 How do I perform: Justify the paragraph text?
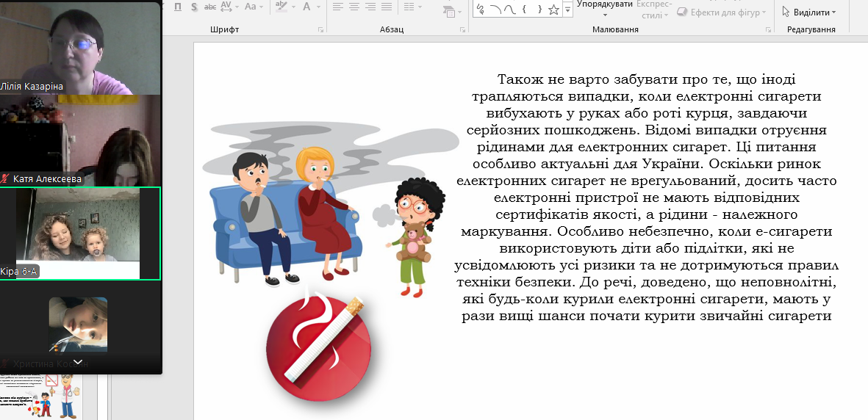click(387, 7)
